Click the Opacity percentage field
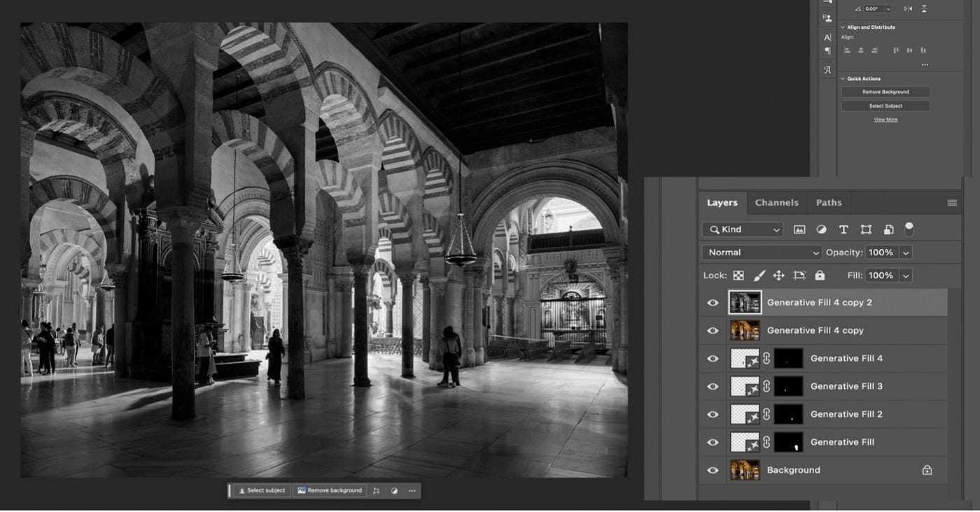The height and width of the screenshot is (512, 980). (882, 253)
